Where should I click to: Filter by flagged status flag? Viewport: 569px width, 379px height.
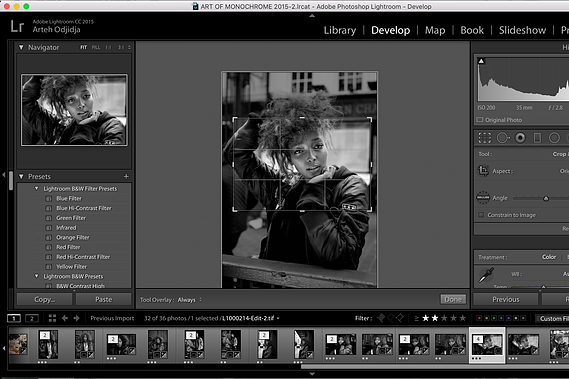pos(381,318)
